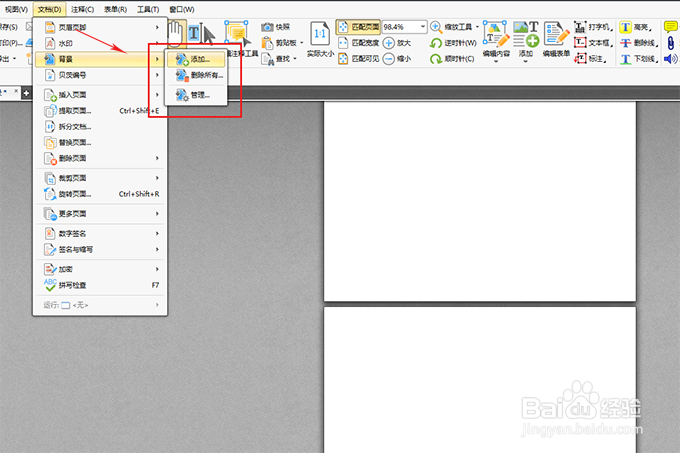Select the 文本框 text box tool

point(593,43)
